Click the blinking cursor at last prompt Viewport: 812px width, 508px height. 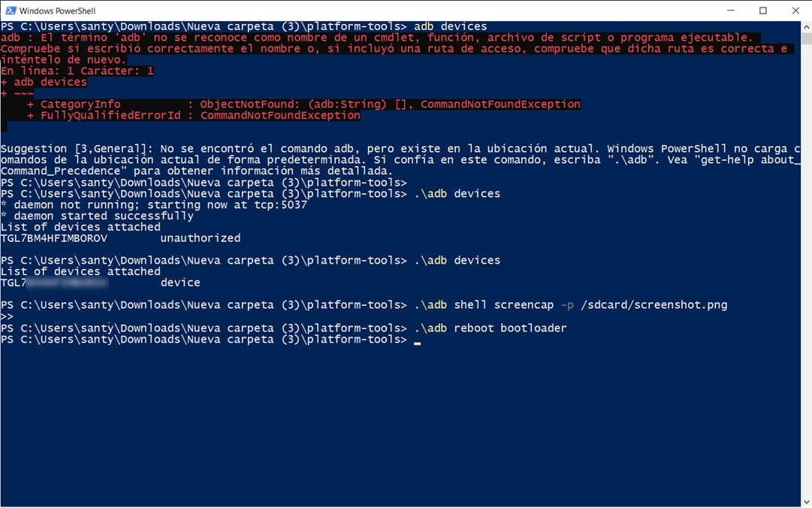(418, 343)
